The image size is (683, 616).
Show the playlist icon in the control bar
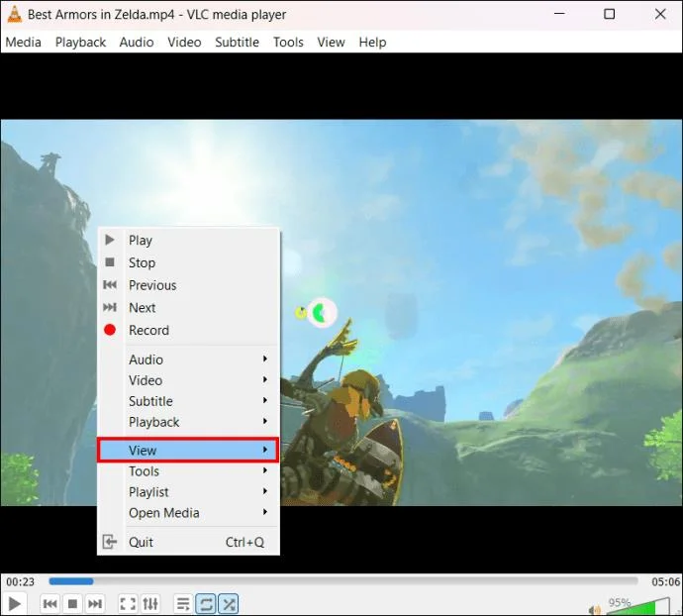pyautogui.click(x=183, y=604)
